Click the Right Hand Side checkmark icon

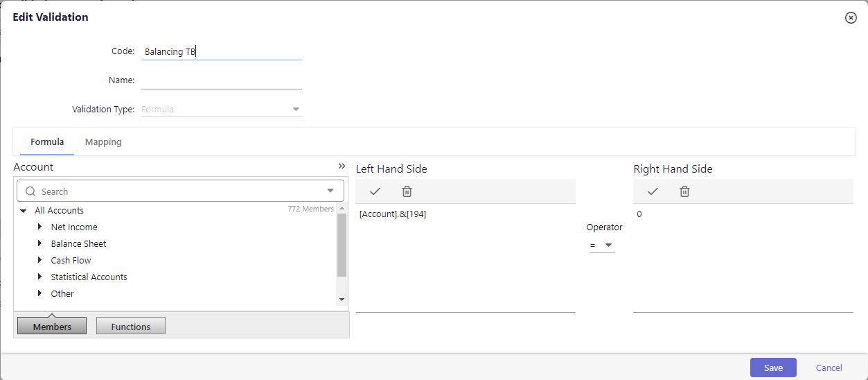[x=653, y=191]
